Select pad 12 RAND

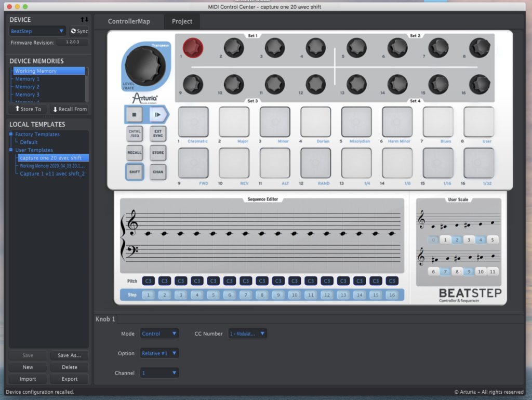315,163
